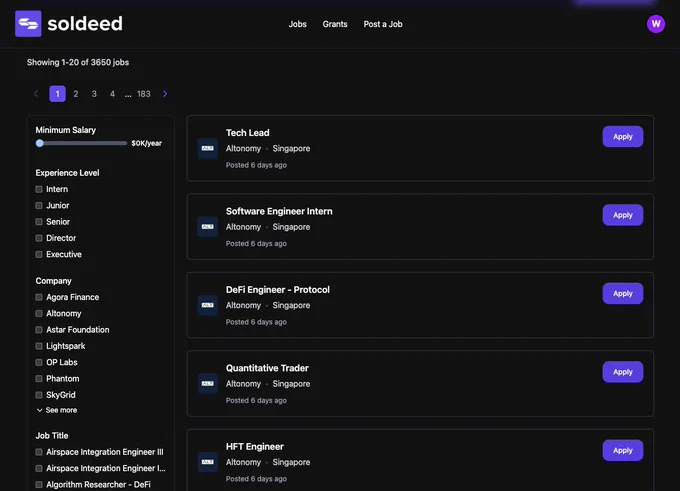Check the Intern experience level

point(39,189)
